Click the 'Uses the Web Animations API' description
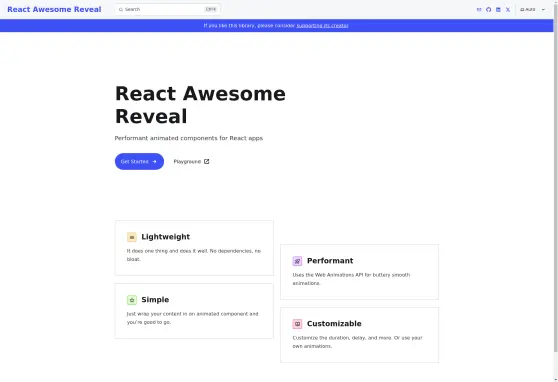The width and height of the screenshot is (558, 382). point(351,279)
